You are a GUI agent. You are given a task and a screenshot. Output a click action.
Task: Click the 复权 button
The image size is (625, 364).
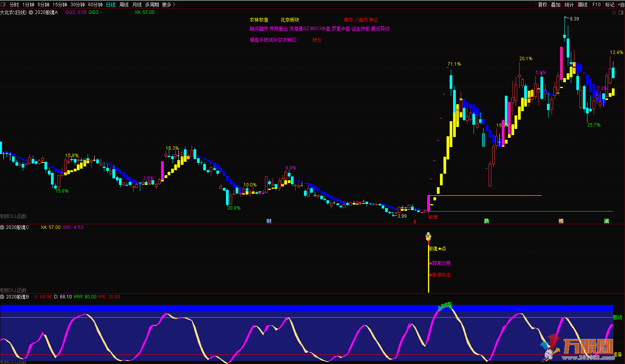pos(543,5)
